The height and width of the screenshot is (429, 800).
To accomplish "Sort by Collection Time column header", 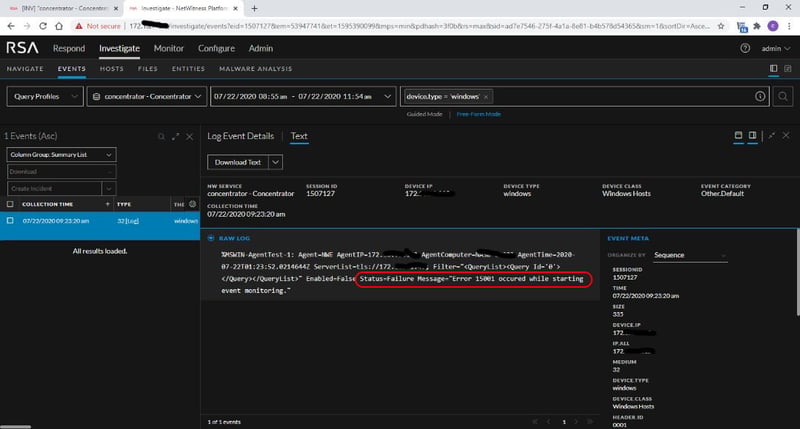I will 47,204.
